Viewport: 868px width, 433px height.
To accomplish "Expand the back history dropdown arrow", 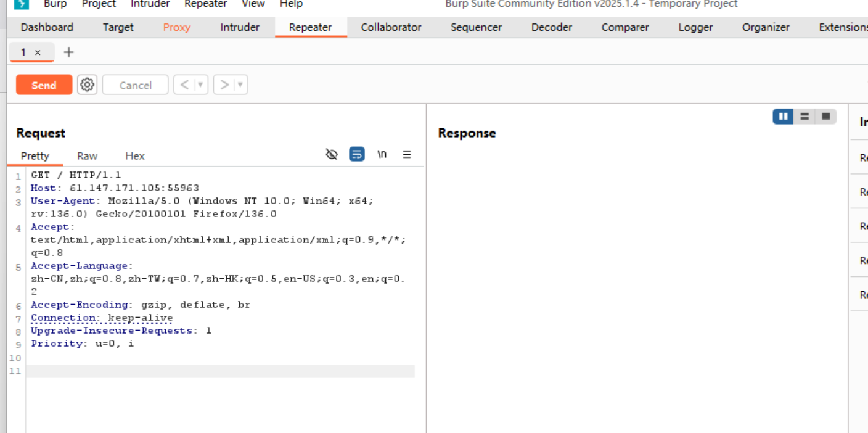I will (x=200, y=85).
